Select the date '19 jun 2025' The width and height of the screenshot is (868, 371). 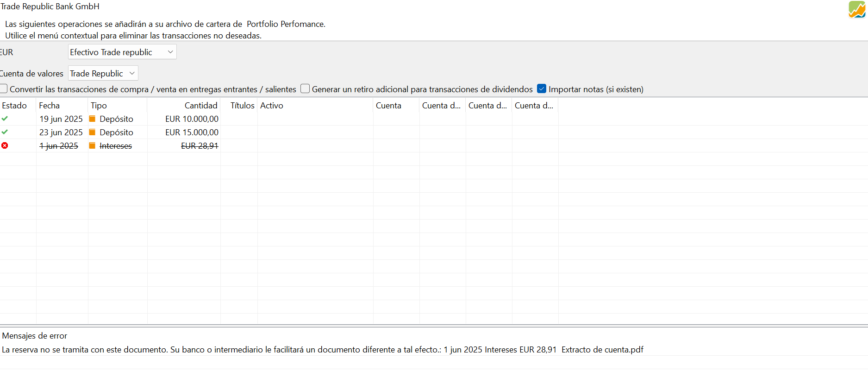[61, 119]
